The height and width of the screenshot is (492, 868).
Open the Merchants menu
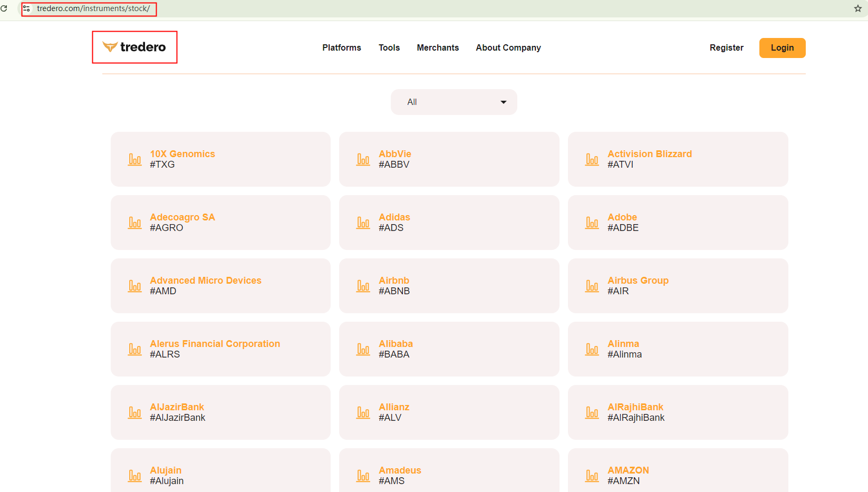(438, 48)
